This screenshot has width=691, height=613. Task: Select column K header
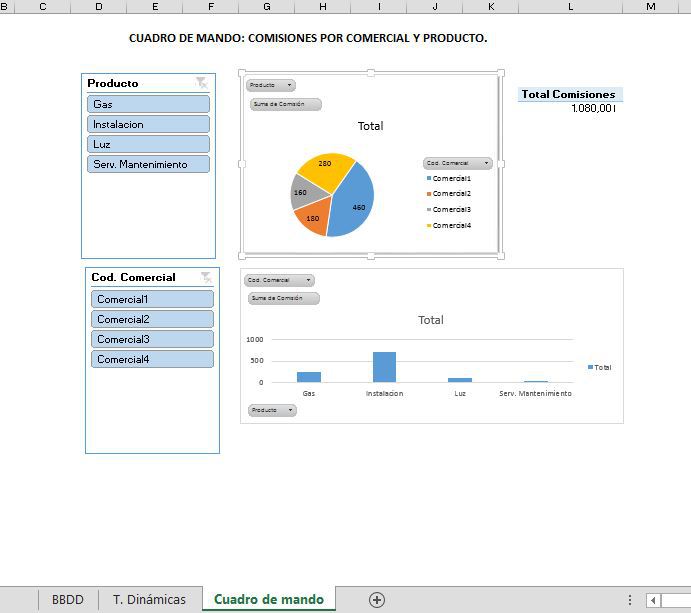click(491, 7)
